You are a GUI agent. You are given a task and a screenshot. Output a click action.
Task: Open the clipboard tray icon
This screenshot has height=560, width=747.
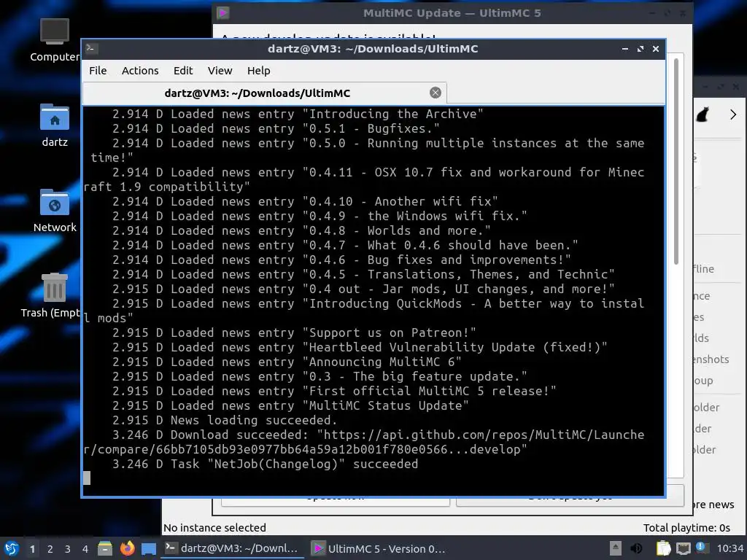[663, 548]
